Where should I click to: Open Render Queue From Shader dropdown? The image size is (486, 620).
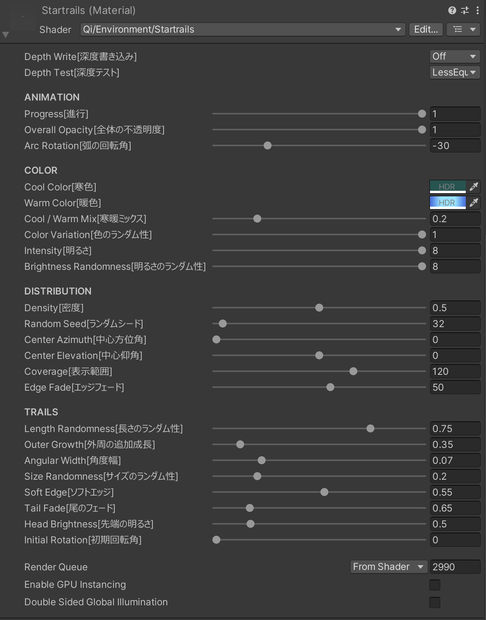point(389,567)
